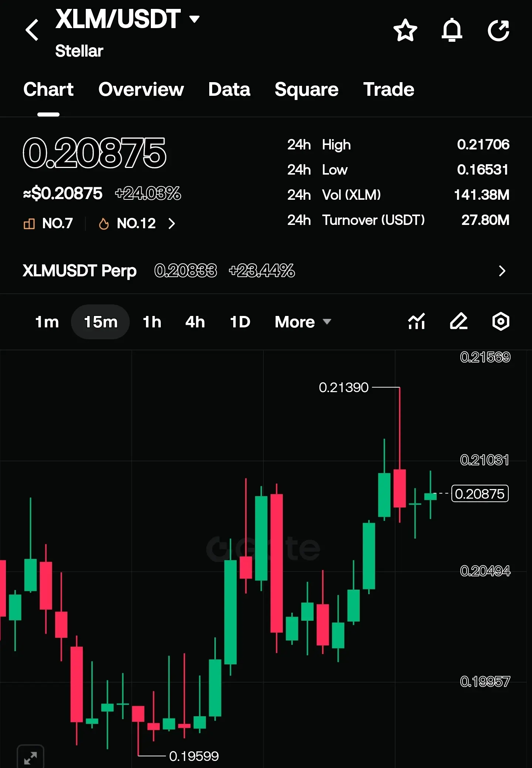Open chart settings hexagon icon
Viewport: 532px width, 768px height.
pyautogui.click(x=501, y=321)
